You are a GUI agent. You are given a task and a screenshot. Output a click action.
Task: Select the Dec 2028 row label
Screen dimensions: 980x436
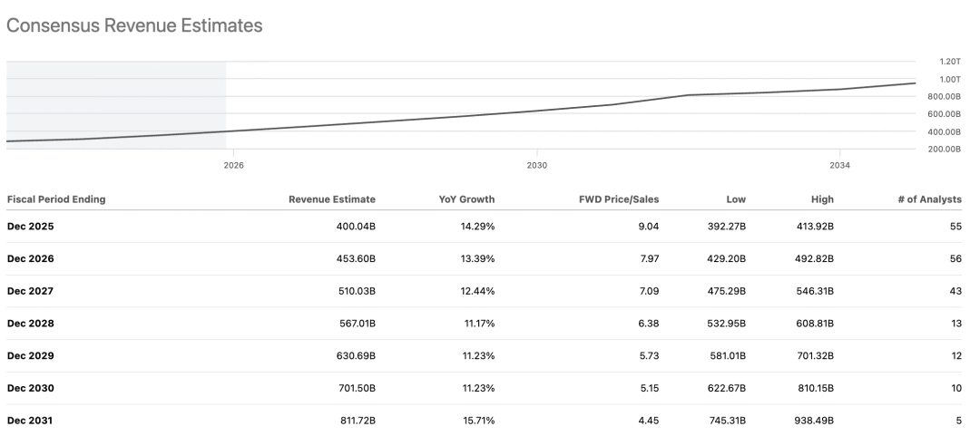tap(32, 324)
